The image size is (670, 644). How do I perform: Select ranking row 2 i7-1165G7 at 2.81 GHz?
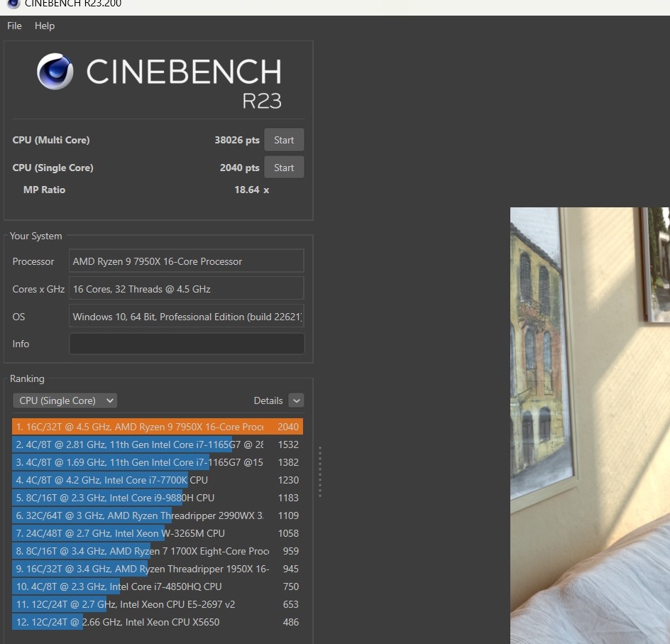tap(158, 444)
